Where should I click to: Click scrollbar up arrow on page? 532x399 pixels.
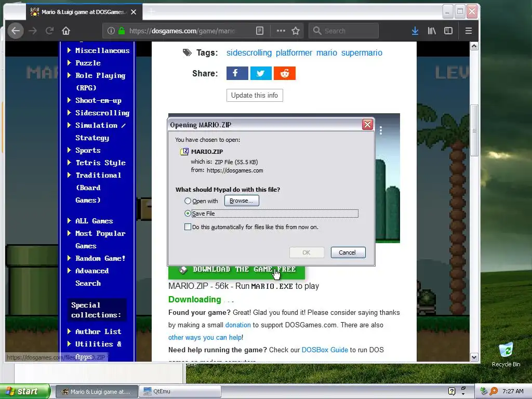(x=474, y=46)
